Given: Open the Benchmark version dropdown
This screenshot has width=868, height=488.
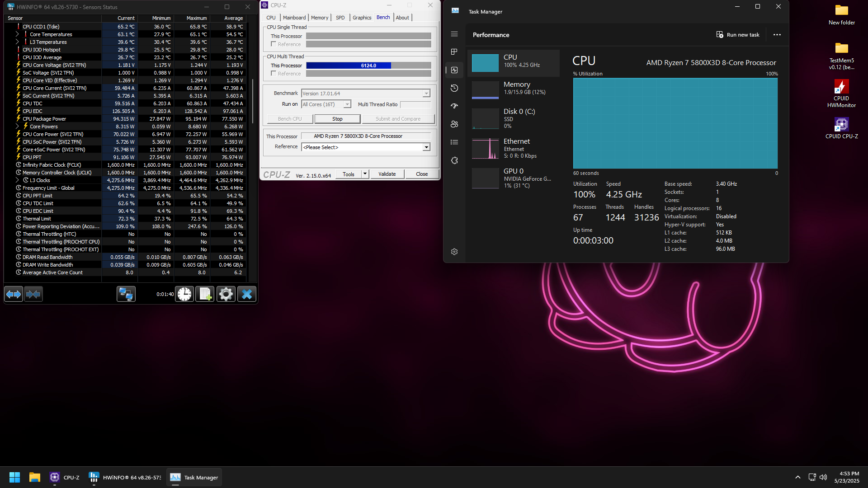Looking at the screenshot, I should (x=426, y=94).
